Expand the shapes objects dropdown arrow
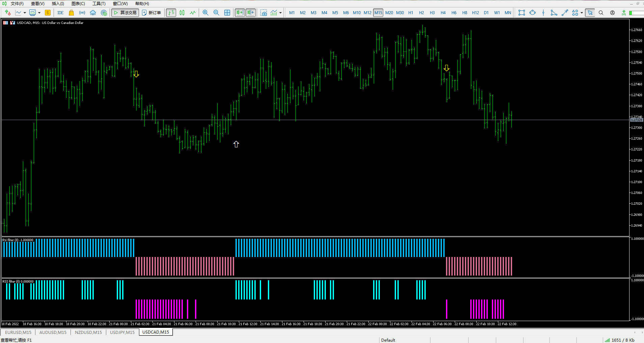The height and width of the screenshot is (343, 644). 582,13
